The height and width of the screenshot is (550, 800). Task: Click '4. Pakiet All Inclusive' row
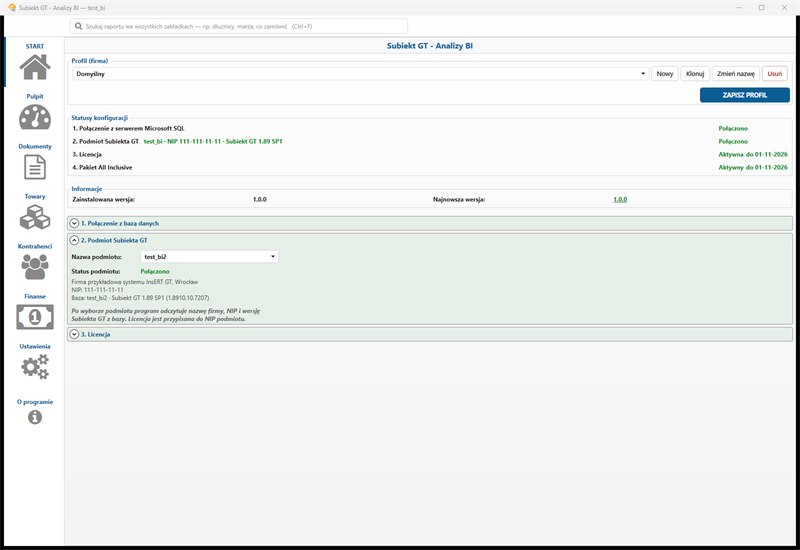tap(102, 167)
